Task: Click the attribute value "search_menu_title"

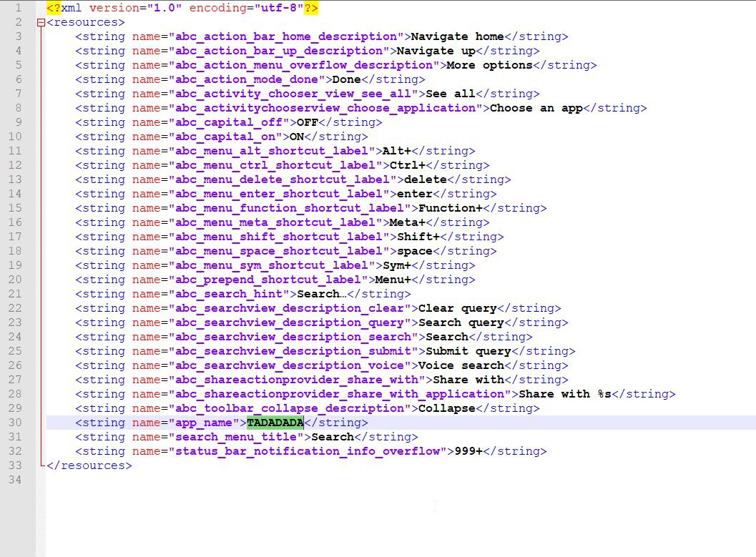Action: click(x=236, y=437)
